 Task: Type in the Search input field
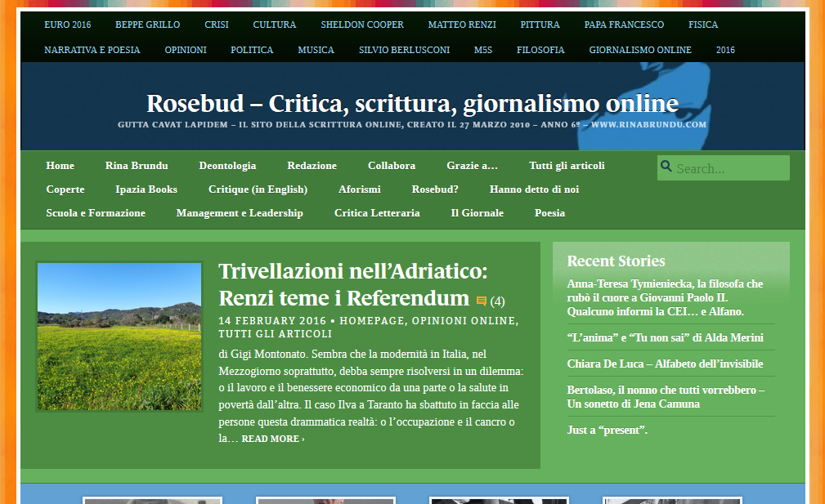point(729,168)
